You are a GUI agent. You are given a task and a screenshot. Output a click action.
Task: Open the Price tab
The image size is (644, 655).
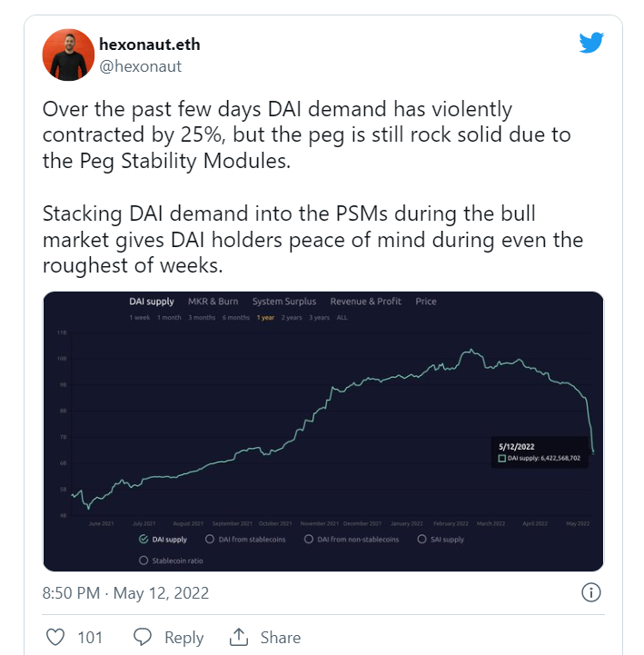tap(426, 302)
